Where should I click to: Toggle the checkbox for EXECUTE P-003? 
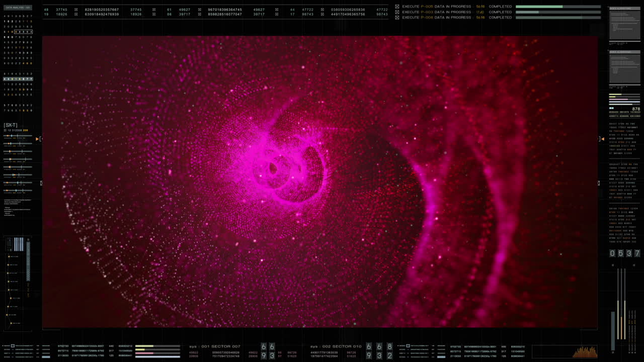click(397, 12)
